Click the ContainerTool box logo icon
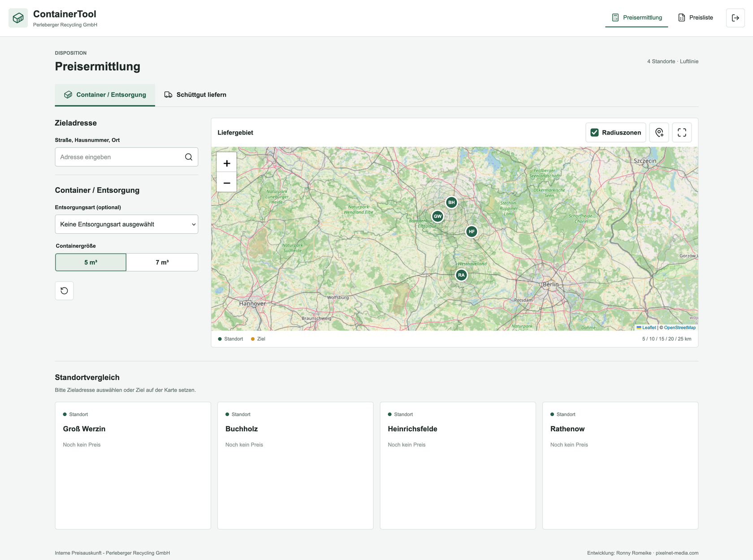This screenshot has height=560, width=753. pyautogui.click(x=18, y=18)
